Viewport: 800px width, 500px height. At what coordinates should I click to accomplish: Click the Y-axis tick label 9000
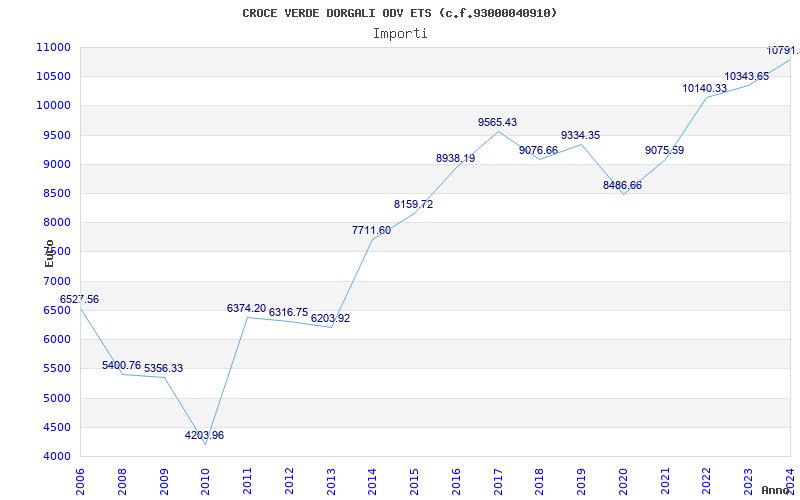(56, 164)
